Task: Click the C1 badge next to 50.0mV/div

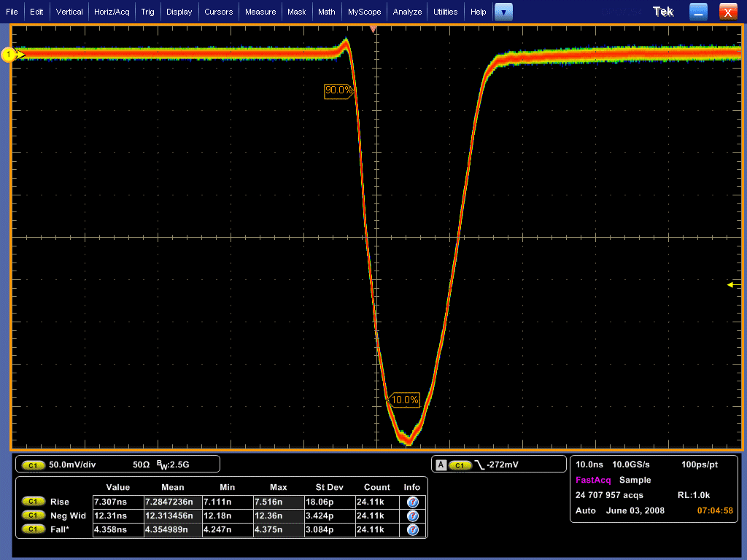Action: [x=34, y=464]
